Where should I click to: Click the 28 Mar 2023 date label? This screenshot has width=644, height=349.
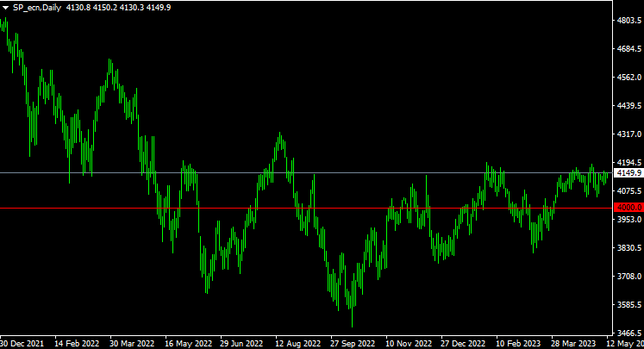[x=573, y=343]
